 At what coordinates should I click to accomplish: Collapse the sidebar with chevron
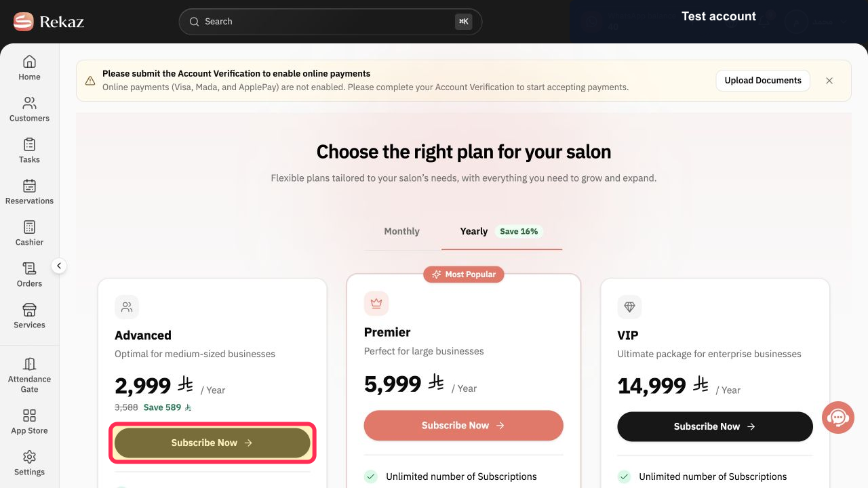click(x=59, y=266)
